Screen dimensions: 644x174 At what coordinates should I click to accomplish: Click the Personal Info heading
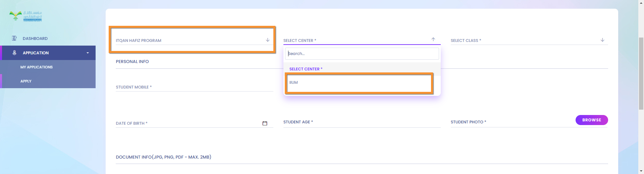132,62
